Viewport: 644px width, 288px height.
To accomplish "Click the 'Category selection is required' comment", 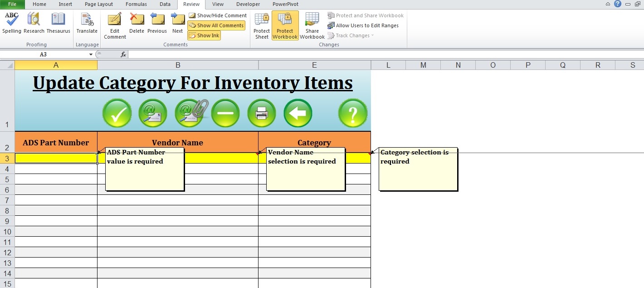I will tap(418, 169).
